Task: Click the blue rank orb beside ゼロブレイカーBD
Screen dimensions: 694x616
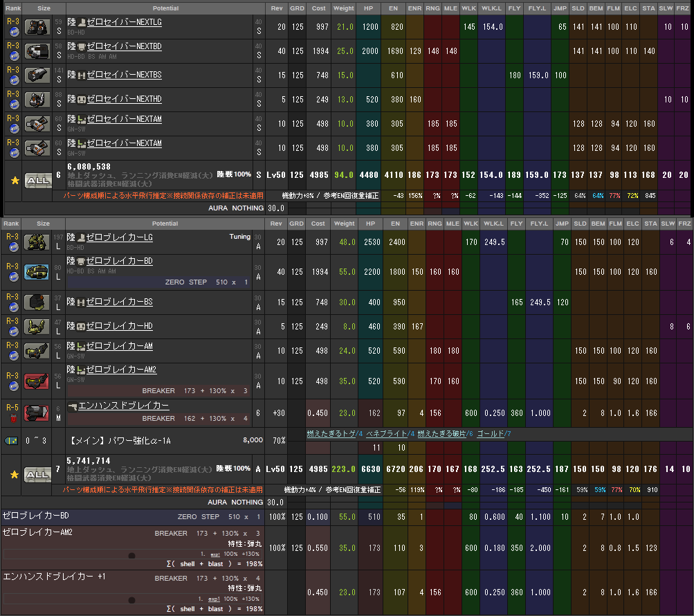Action: (x=14, y=277)
